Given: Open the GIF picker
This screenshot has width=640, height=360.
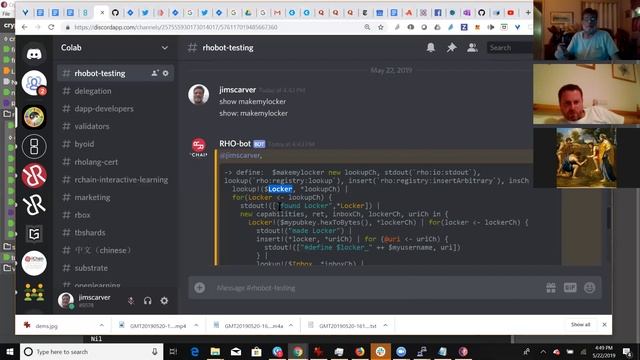Looking at the screenshot, I should tap(570, 288).
